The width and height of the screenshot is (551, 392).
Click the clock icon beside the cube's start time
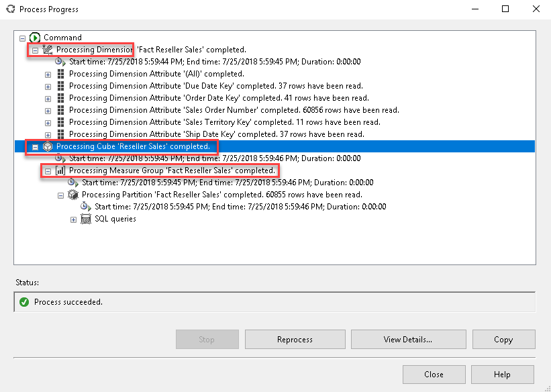pos(59,158)
